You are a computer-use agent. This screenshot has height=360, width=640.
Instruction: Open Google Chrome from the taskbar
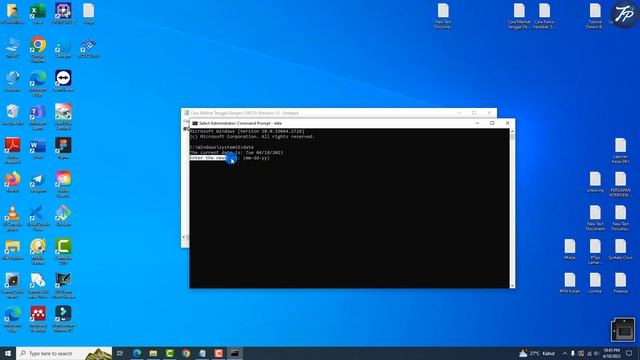tap(186, 353)
